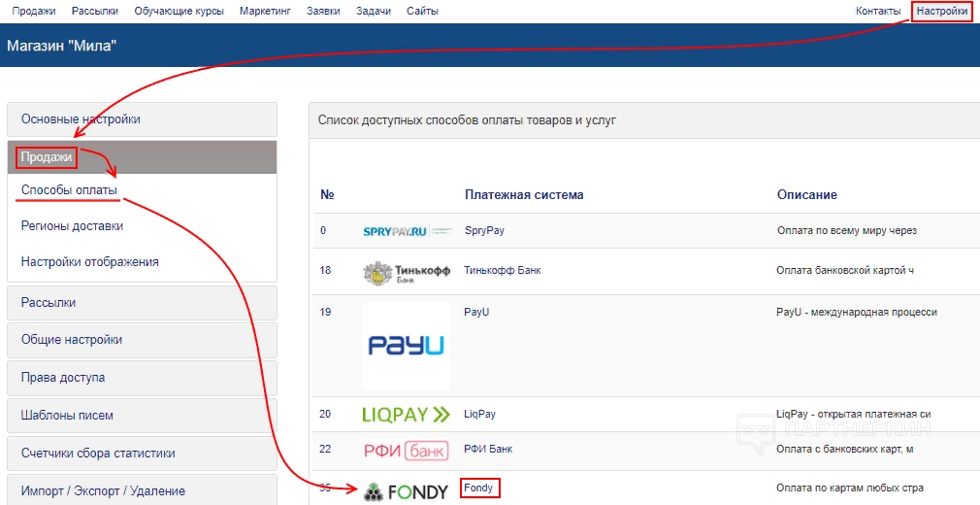980x505 pixels.
Task: Expand Права доступа sidebar section
Action: 142,378
